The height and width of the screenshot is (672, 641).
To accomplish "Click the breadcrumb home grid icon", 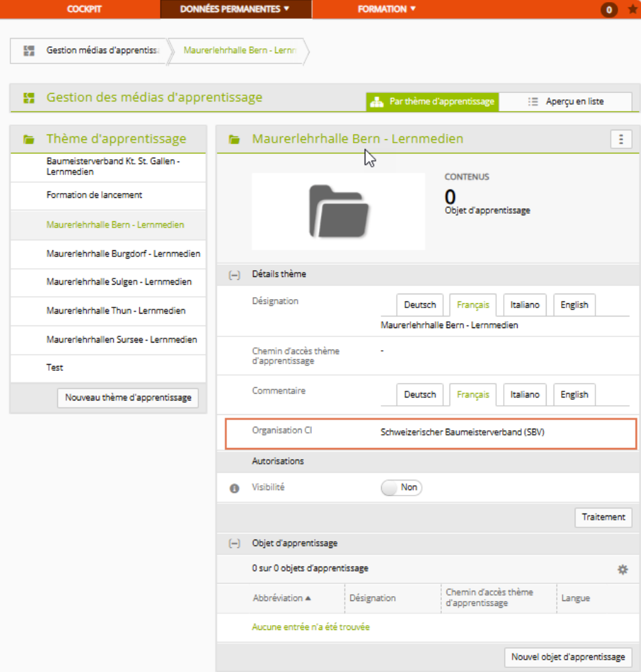I will click(28, 51).
